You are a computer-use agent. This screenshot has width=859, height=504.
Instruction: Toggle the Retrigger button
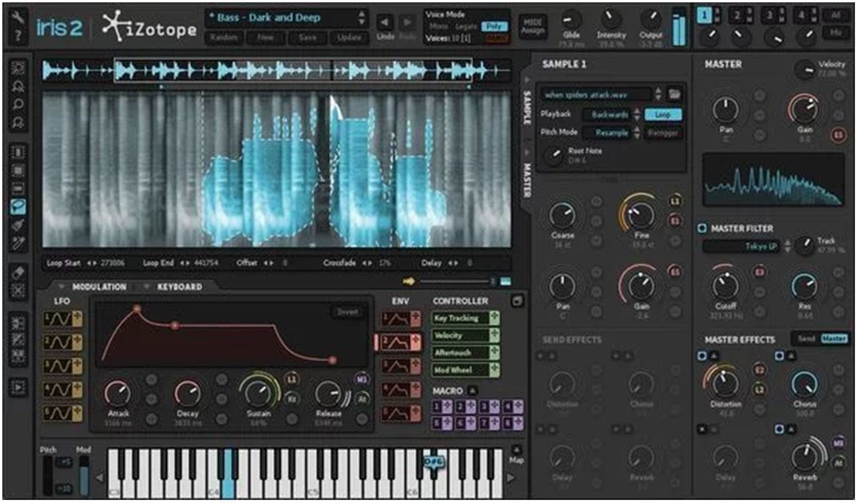(663, 133)
